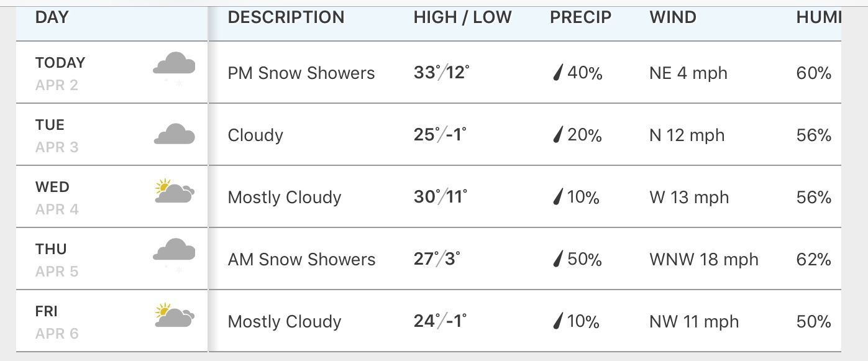The width and height of the screenshot is (868, 361).
Task: Choose the THU APR 5 day cell
Action: click(x=56, y=259)
